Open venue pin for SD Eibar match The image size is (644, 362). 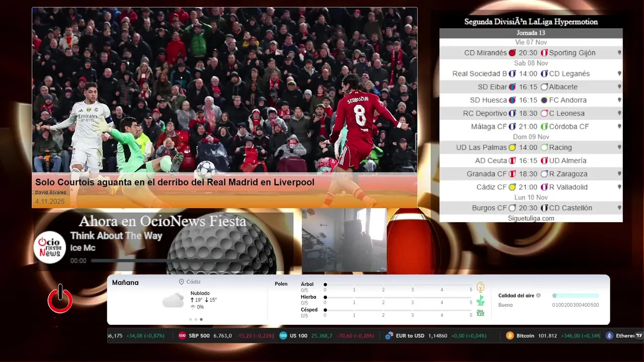coord(619,87)
